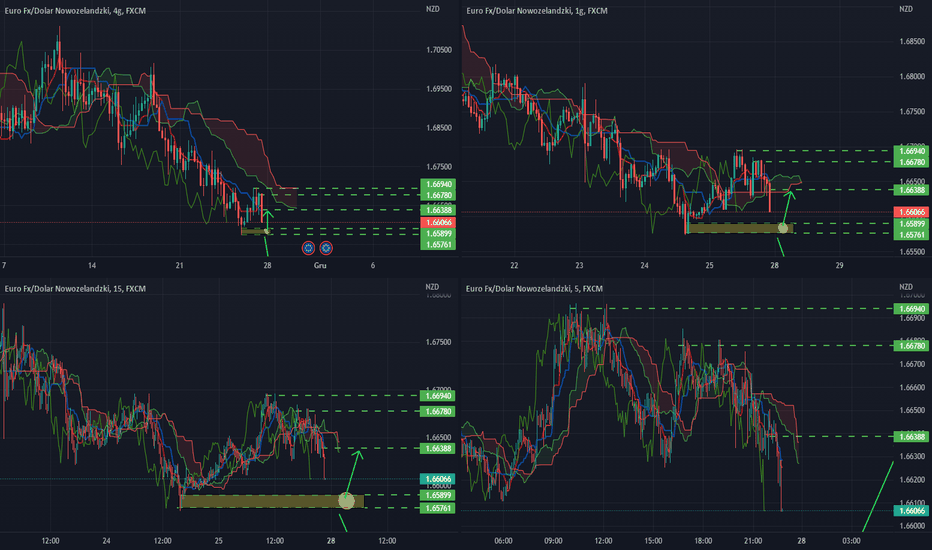Click green 1.66940 level label on 4g chart
Viewport: 932px width, 550px height.
tap(437, 184)
